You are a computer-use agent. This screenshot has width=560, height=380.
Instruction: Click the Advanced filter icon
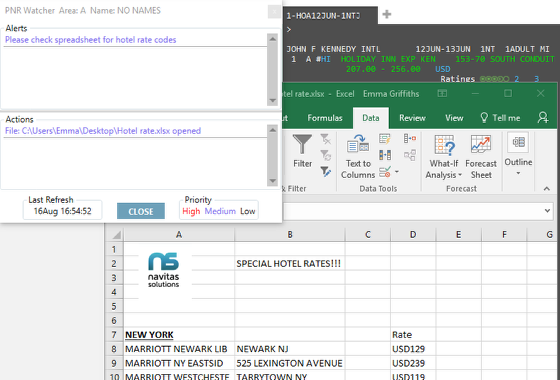[325, 172]
